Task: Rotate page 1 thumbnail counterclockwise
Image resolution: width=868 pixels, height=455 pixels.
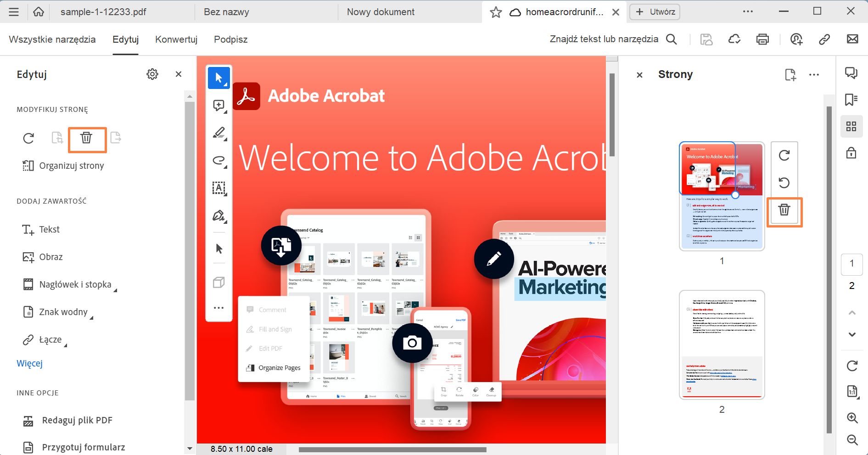Action: click(784, 183)
